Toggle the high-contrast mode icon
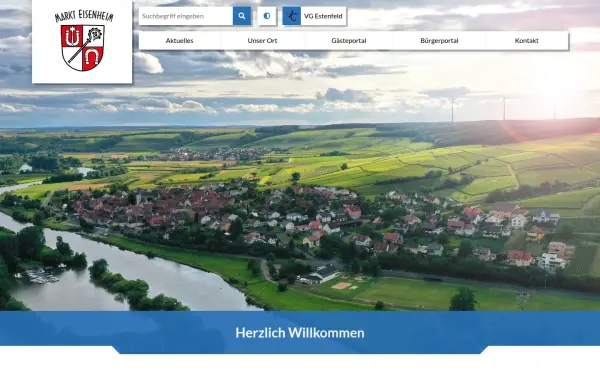600x375 pixels. point(267,16)
